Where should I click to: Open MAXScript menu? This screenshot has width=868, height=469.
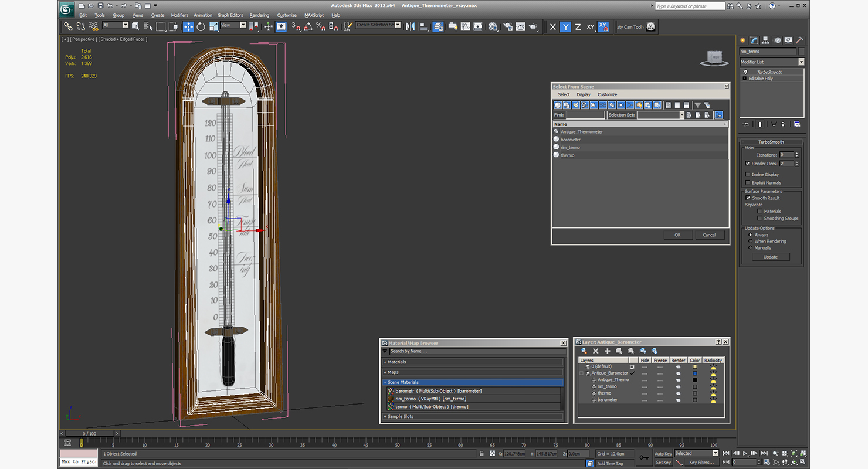coord(314,15)
